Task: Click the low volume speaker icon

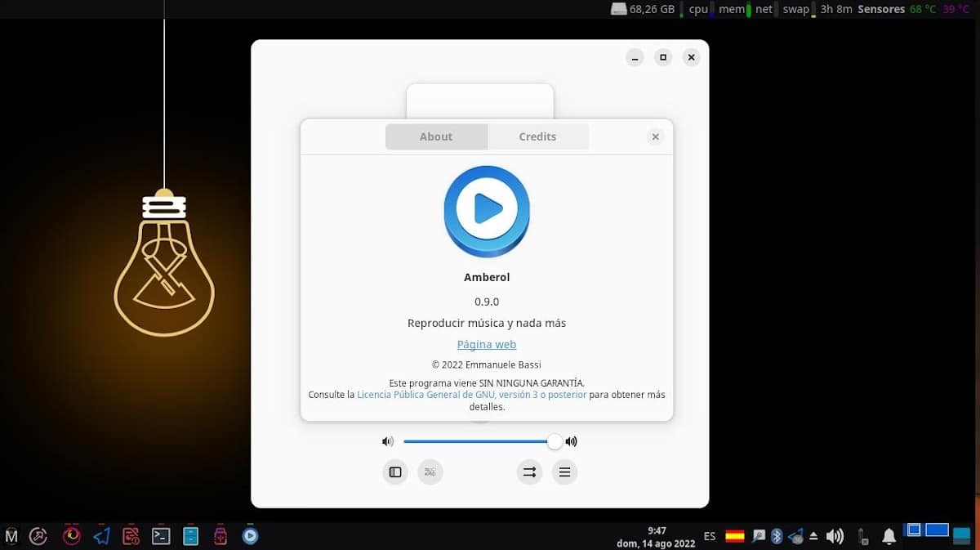Action: (x=387, y=441)
